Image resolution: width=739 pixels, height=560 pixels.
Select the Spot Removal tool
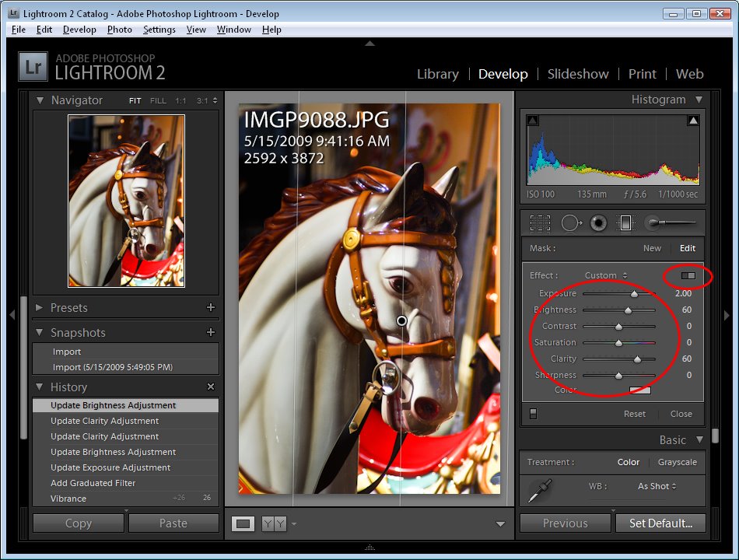pyautogui.click(x=571, y=223)
